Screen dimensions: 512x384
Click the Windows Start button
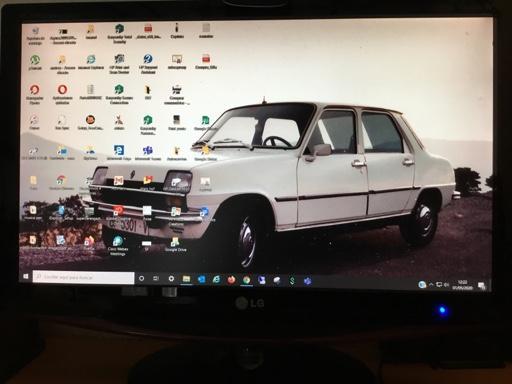coord(26,276)
